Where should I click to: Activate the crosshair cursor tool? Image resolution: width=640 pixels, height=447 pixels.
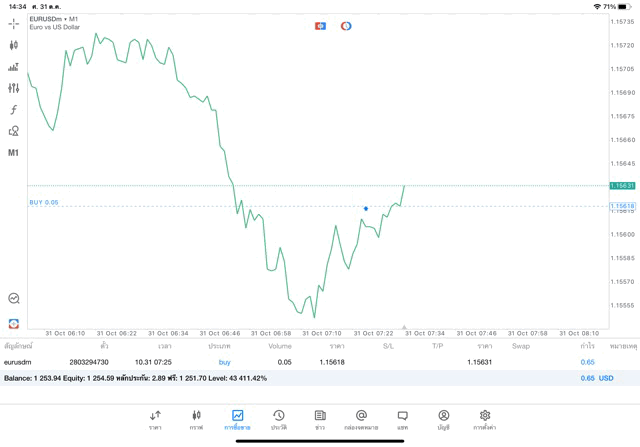point(13,23)
